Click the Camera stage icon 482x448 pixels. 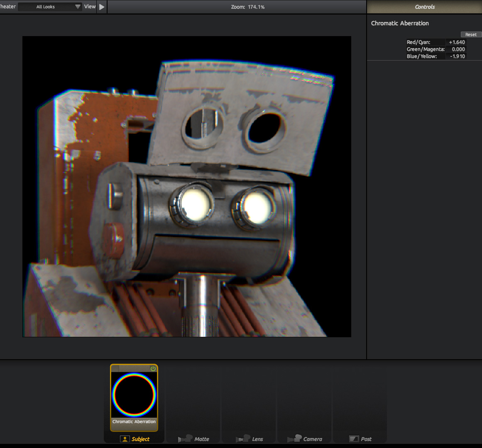[294, 439]
